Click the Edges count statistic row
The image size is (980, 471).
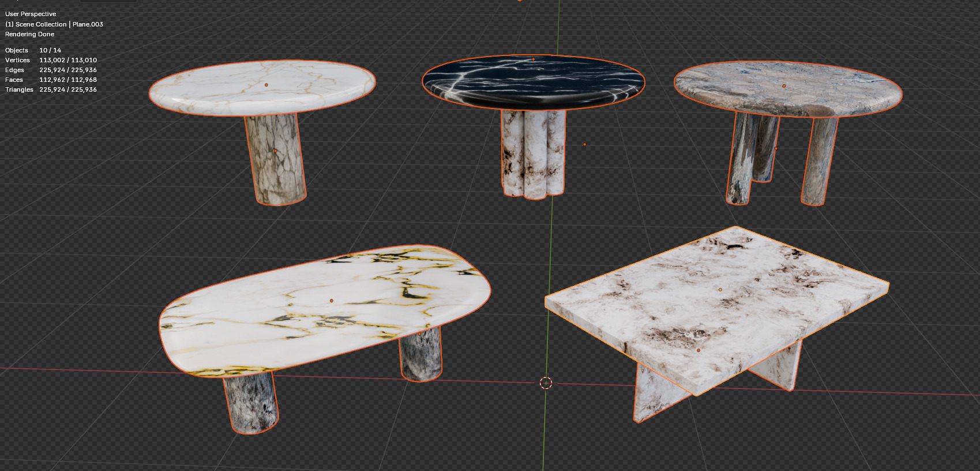point(51,70)
